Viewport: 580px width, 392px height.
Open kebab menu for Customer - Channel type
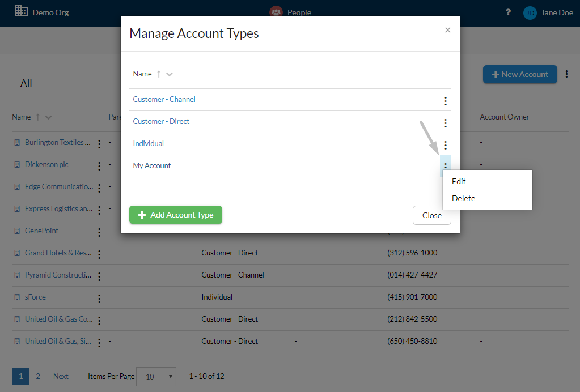[x=446, y=101]
